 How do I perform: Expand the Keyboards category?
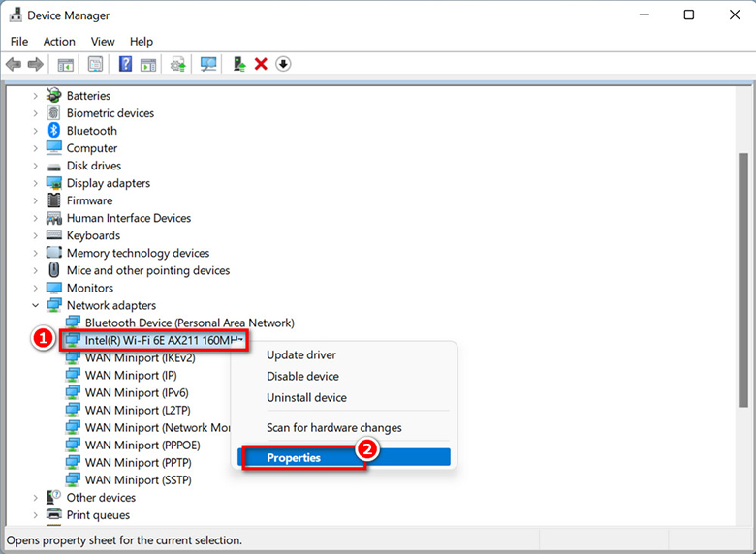click(x=36, y=235)
